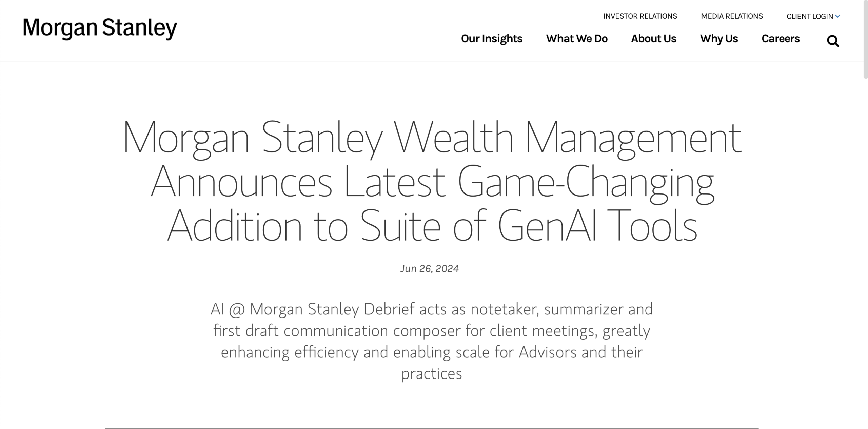Open the Media Relations link
The height and width of the screenshot is (429, 868).
point(732,16)
